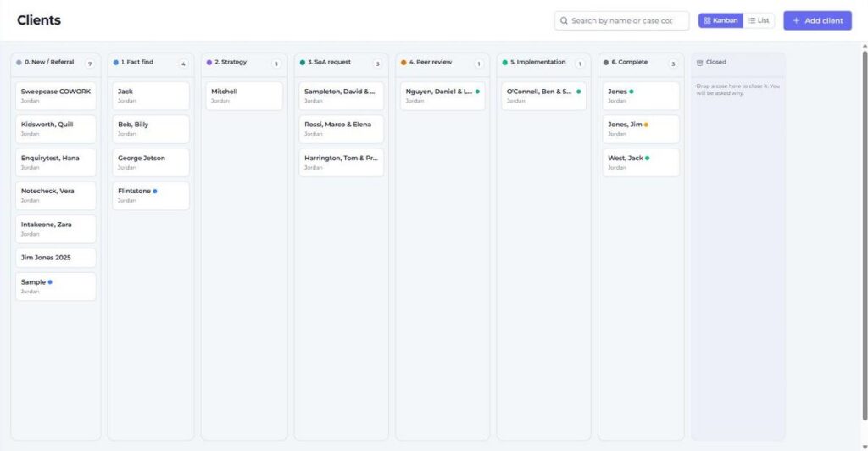This screenshot has height=451, width=868.
Task: Click the Fact find count badge 4
Action: tap(183, 64)
